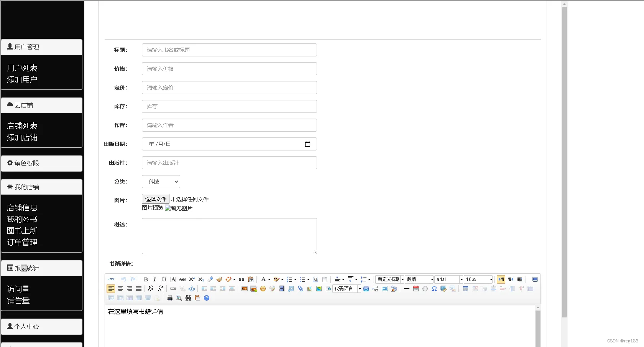644x347 pixels.
Task: Click the format painter brush icon
Action: [219, 279]
